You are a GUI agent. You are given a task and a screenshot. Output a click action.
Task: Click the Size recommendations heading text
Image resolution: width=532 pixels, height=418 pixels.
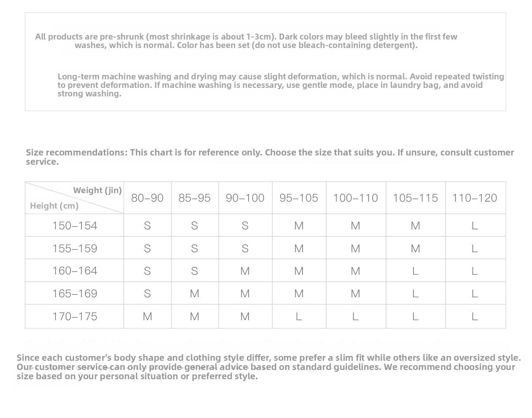point(270,157)
